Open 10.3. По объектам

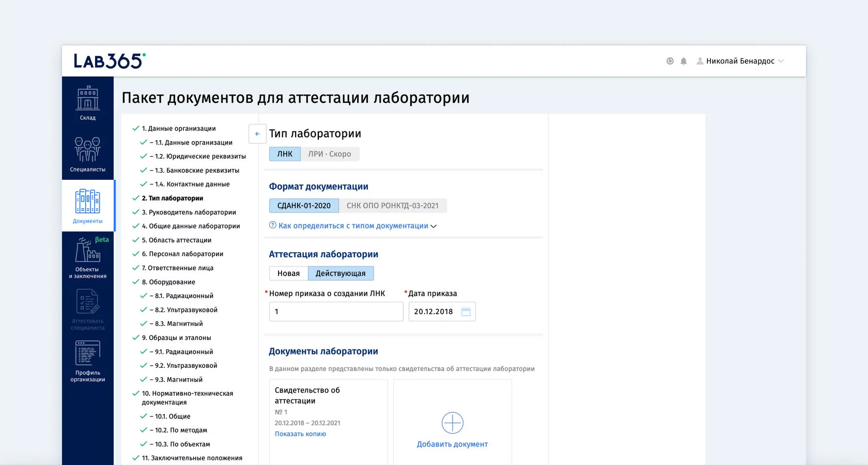180,444
